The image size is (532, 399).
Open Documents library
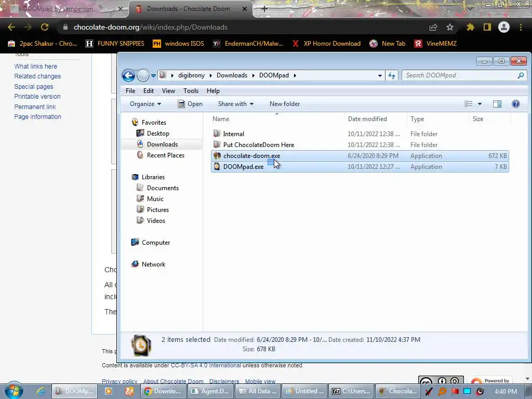tap(163, 188)
